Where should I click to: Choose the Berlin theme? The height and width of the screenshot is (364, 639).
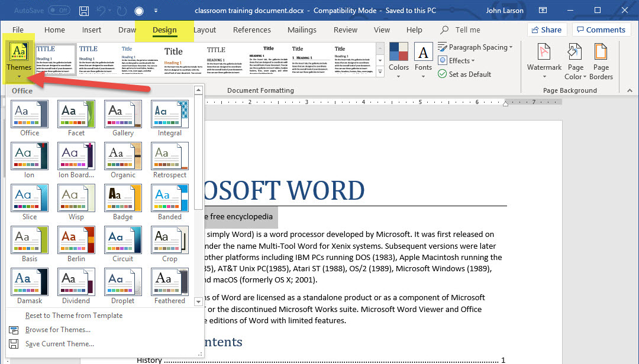(x=76, y=239)
